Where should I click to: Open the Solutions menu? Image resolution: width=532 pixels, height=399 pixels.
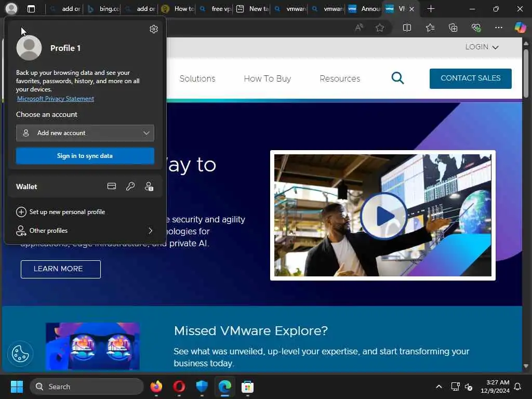coord(197,79)
